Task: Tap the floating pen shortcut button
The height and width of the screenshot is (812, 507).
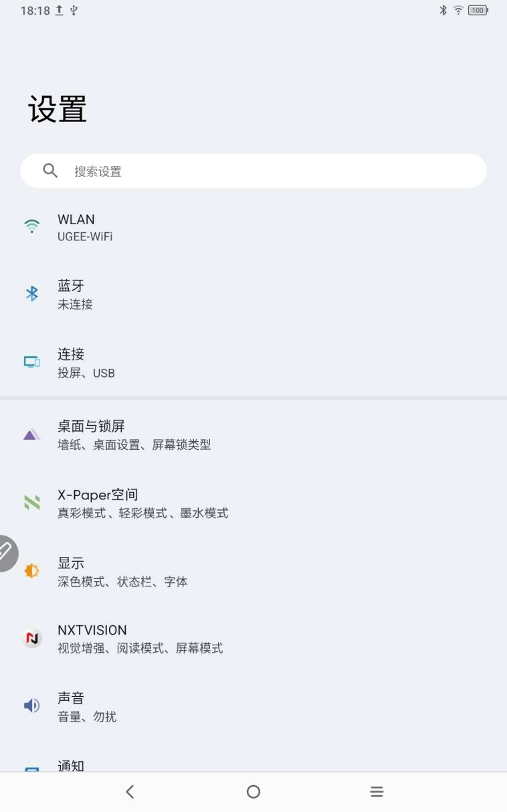Action: coord(7,553)
